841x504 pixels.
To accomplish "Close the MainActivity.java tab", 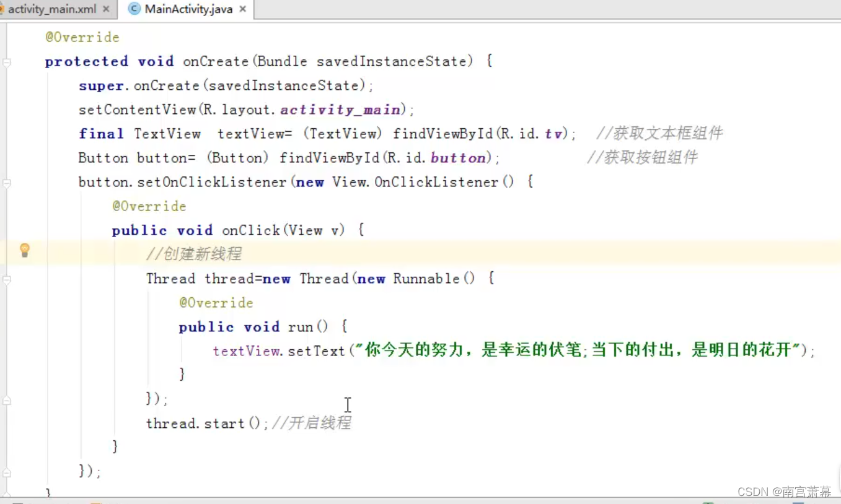I will 242,9.
